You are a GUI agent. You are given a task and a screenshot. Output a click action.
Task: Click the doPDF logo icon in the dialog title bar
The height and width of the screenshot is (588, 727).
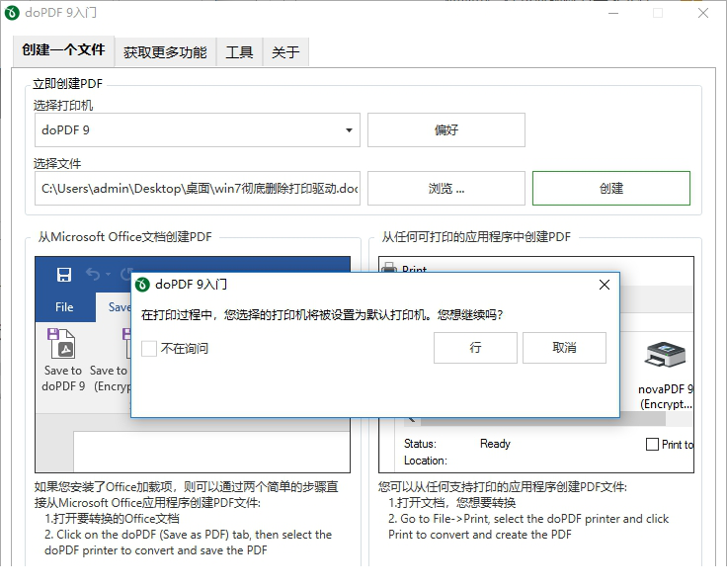[142, 285]
